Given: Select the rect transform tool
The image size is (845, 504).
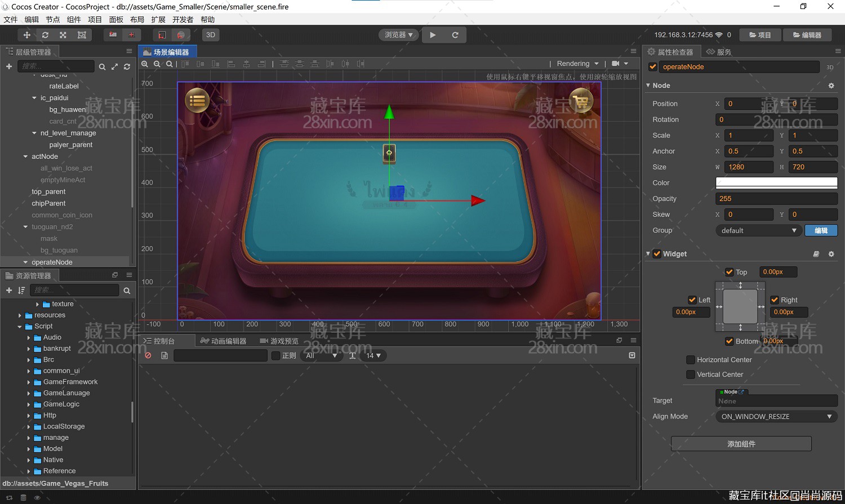Looking at the screenshot, I should tap(82, 35).
